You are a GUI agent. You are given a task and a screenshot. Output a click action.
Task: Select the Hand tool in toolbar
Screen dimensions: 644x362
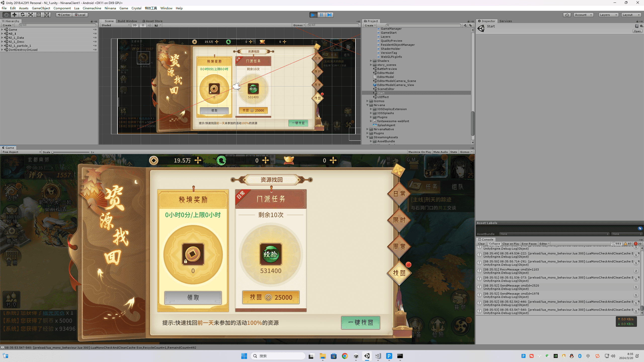(x=6, y=15)
